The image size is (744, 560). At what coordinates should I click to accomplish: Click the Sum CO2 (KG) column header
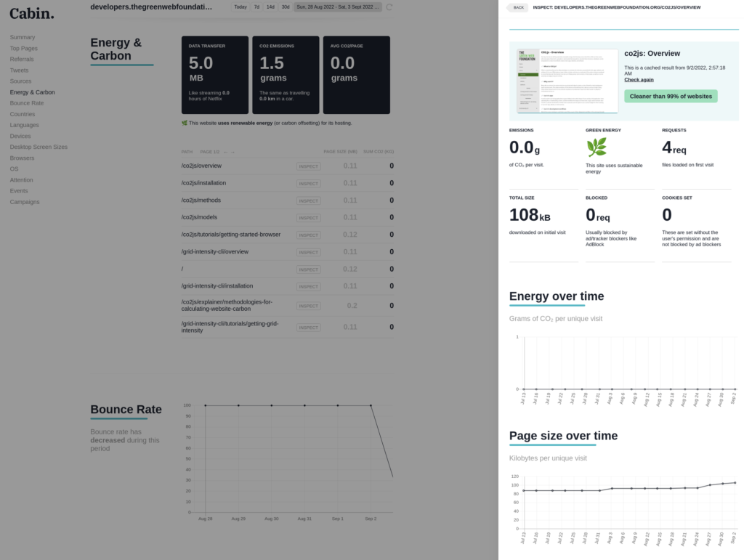tap(378, 152)
